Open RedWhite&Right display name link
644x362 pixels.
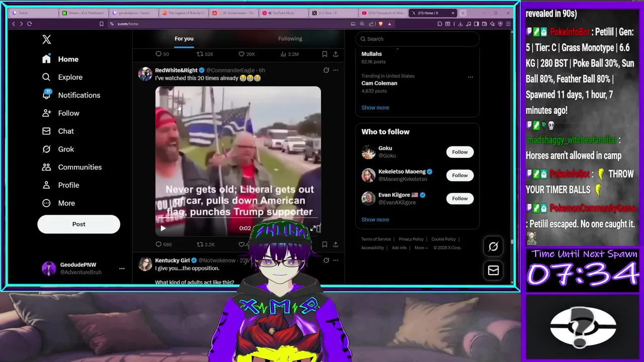pos(176,70)
